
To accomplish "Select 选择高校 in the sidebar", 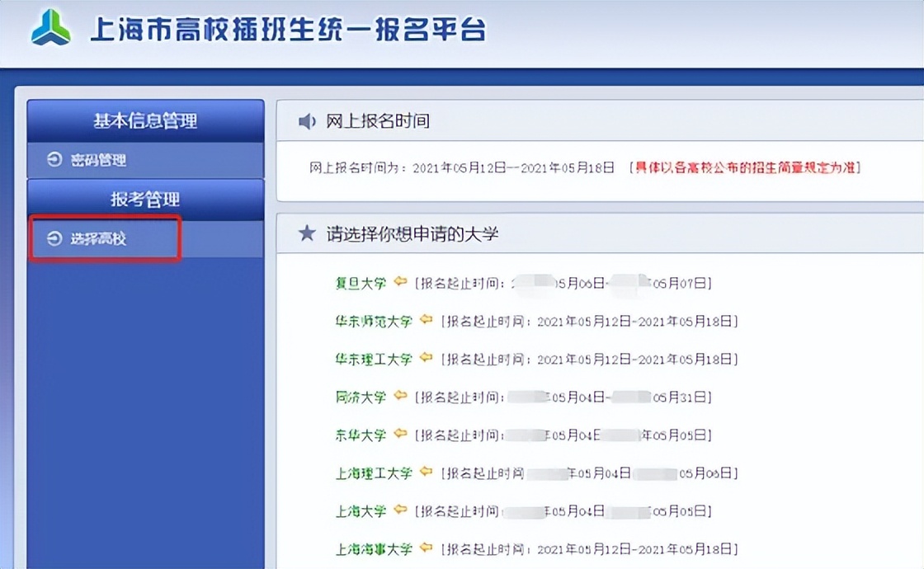I will [x=97, y=239].
